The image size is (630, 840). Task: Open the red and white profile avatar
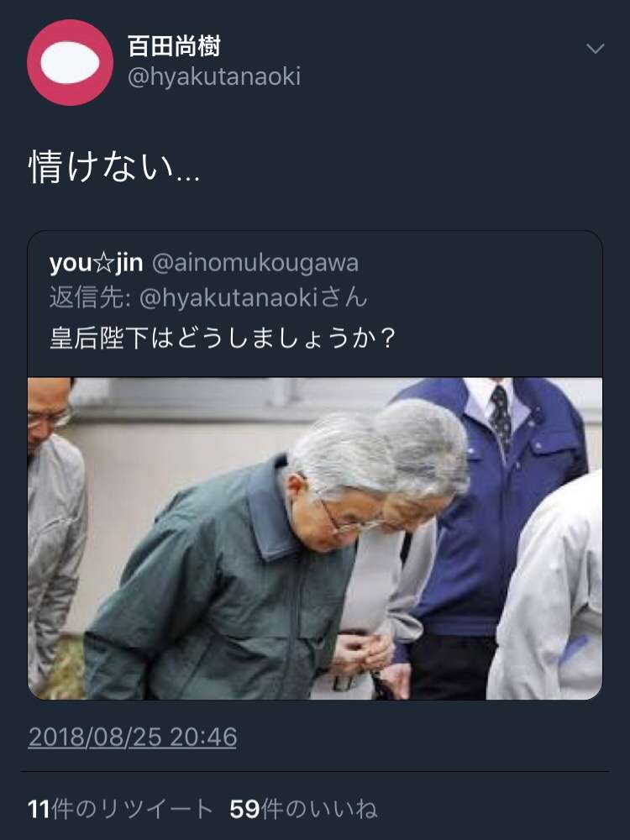pyautogui.click(x=71, y=62)
